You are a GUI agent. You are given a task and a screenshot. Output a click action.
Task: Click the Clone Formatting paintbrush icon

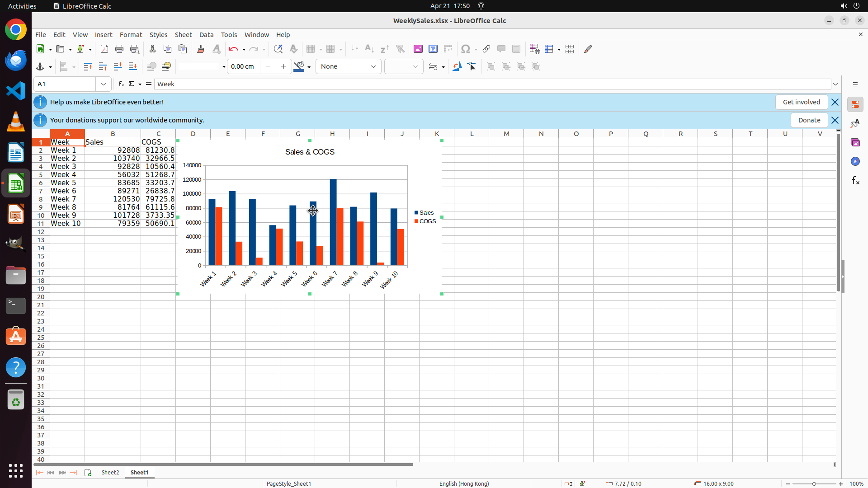(x=201, y=49)
